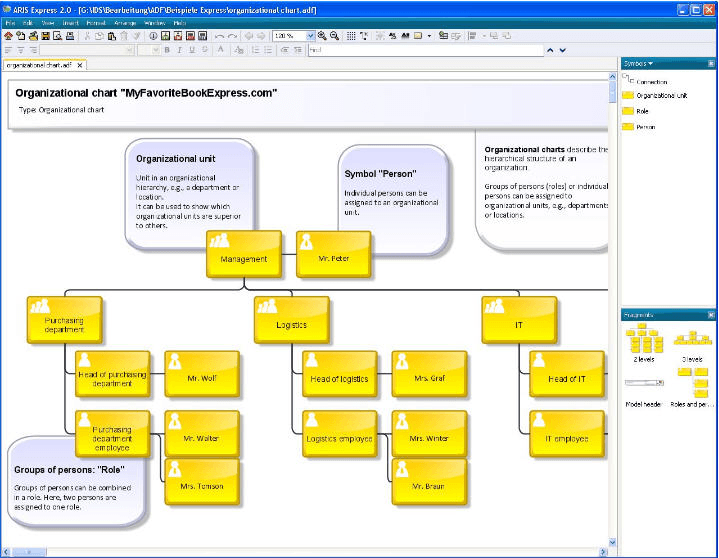Toggle Bold text formatting

click(166, 49)
